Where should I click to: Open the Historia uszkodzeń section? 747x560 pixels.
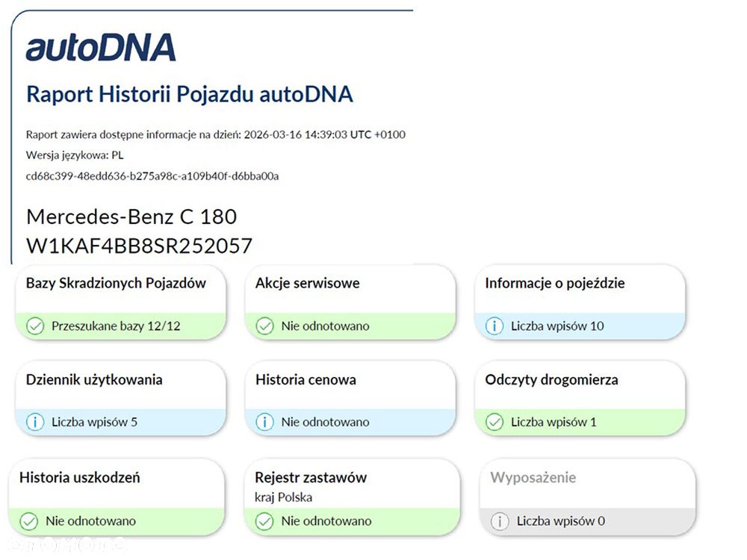pos(117,497)
